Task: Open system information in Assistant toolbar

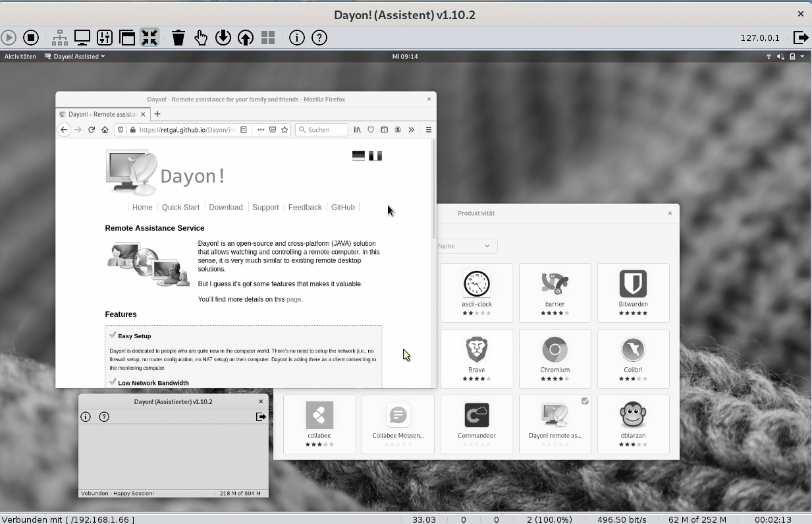Action: point(297,38)
